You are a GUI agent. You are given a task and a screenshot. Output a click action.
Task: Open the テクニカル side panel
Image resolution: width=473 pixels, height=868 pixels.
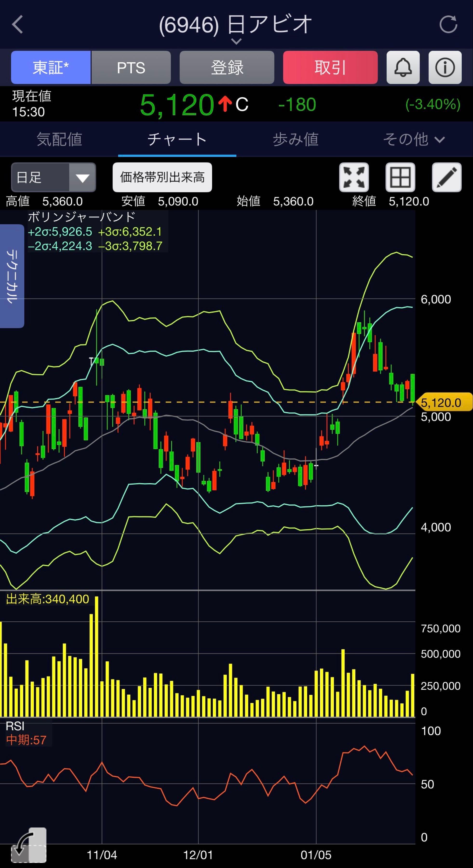12,276
